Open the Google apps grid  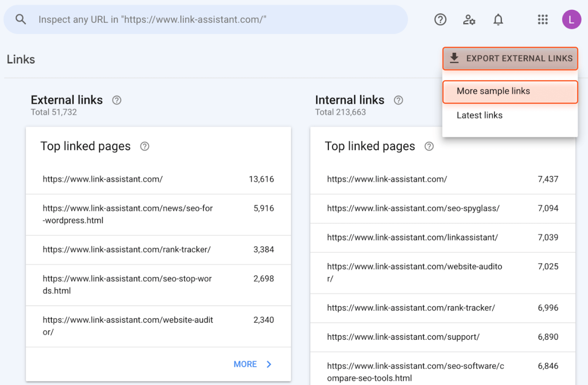point(543,19)
